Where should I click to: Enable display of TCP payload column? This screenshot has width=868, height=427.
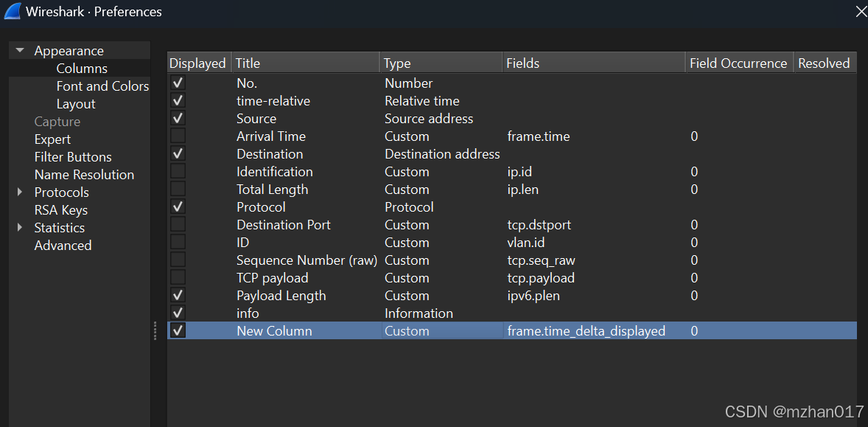click(x=178, y=278)
